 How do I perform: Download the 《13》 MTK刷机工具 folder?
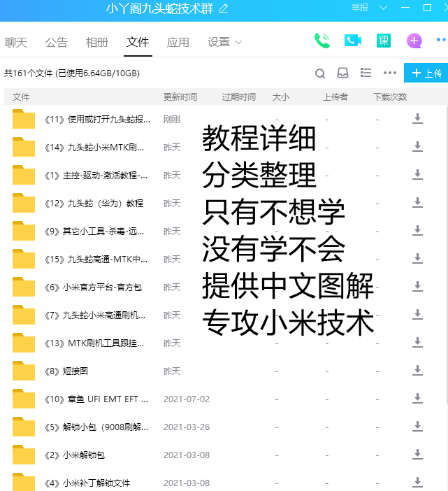[x=417, y=343]
